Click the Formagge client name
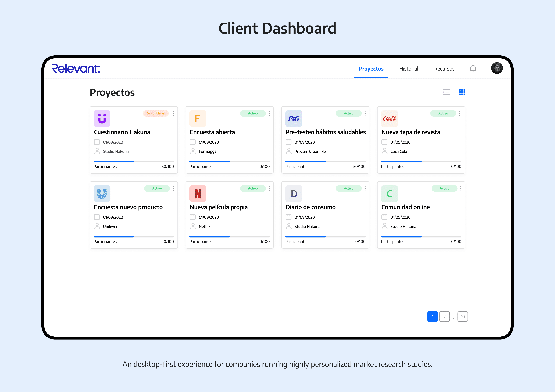This screenshot has height=392, width=555. coord(208,151)
